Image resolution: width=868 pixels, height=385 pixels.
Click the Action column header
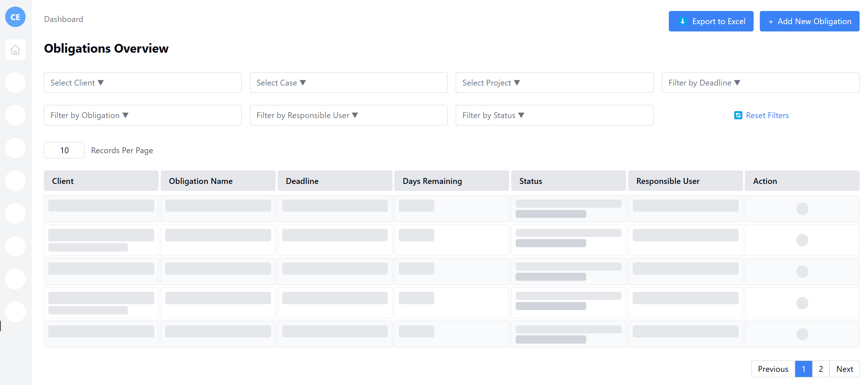coord(802,181)
